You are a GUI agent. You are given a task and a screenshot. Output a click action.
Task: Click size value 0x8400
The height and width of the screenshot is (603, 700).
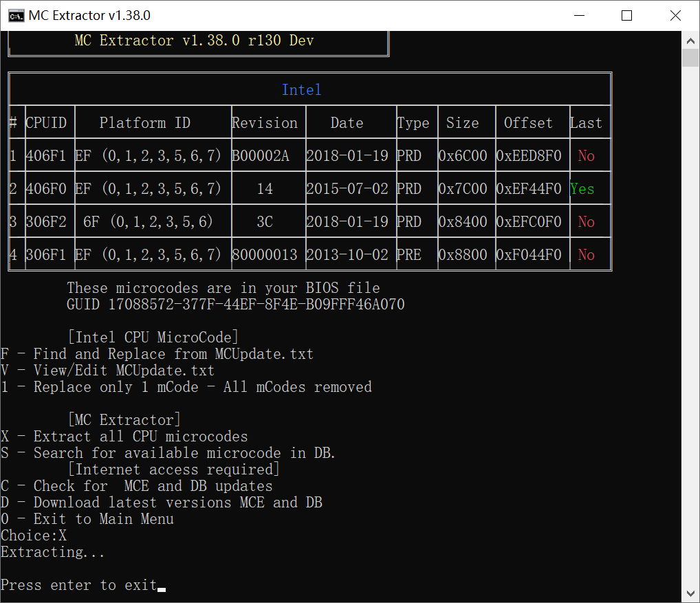pos(463,222)
